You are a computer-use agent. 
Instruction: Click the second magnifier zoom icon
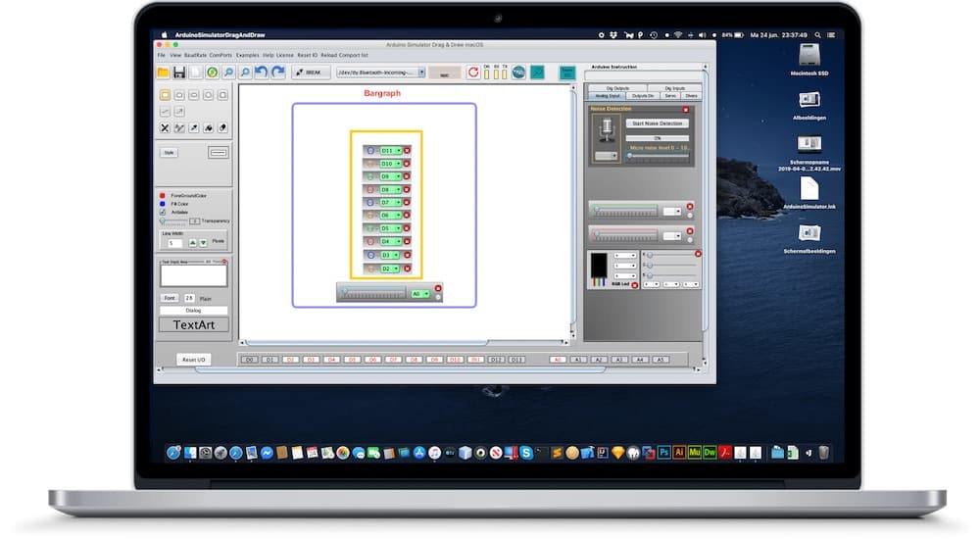pyautogui.click(x=245, y=73)
